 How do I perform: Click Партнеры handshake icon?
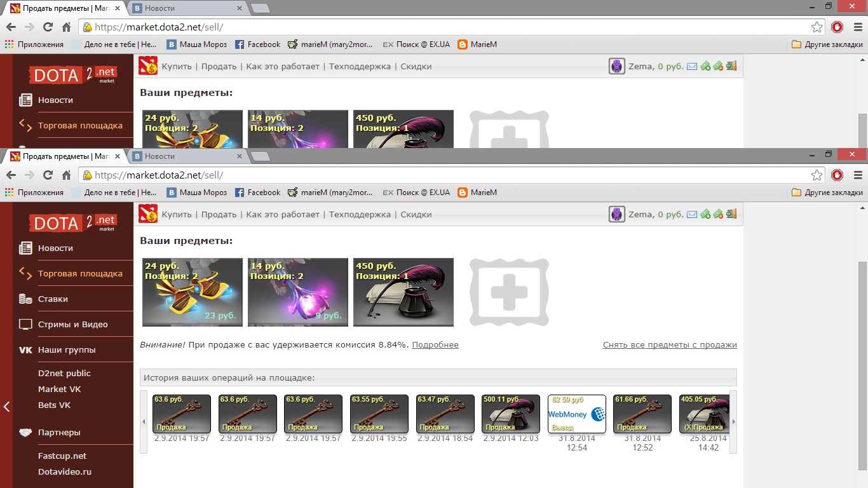click(x=25, y=433)
